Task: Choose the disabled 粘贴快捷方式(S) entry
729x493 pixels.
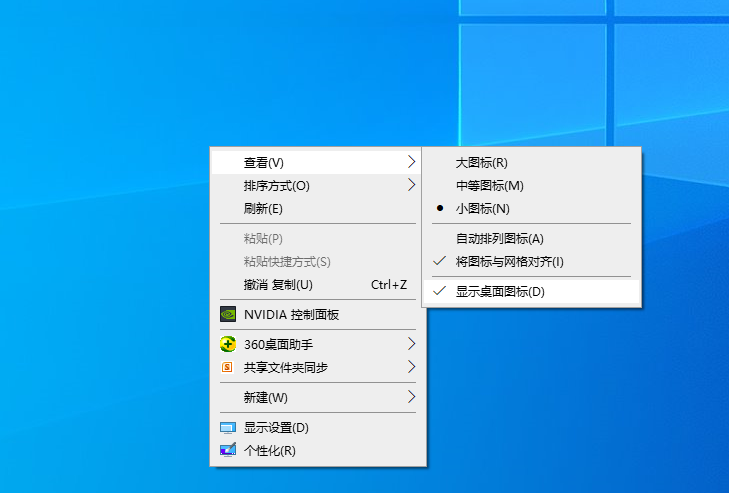Action: pyautogui.click(x=316, y=261)
